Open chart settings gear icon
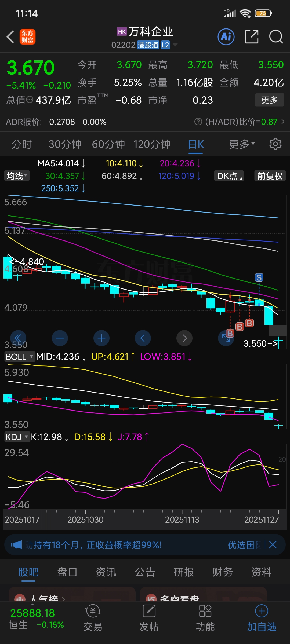The height and width of the screenshot is (644, 290). 275,144
